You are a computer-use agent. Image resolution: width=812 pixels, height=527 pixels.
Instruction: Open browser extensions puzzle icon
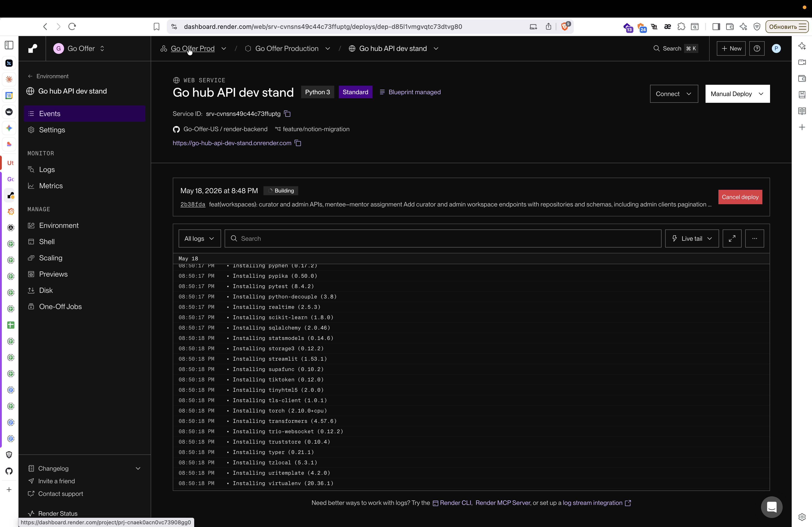pos(681,27)
